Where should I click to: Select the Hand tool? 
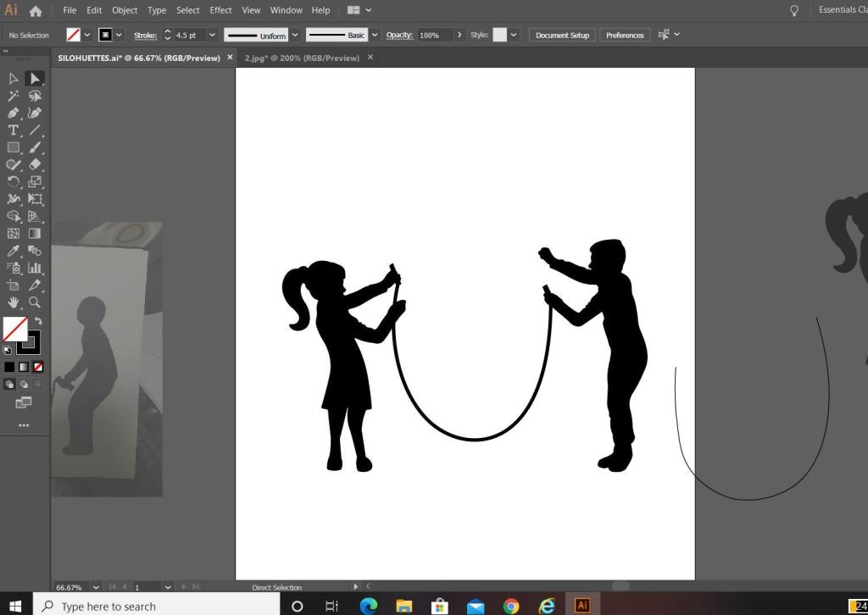pyautogui.click(x=14, y=302)
